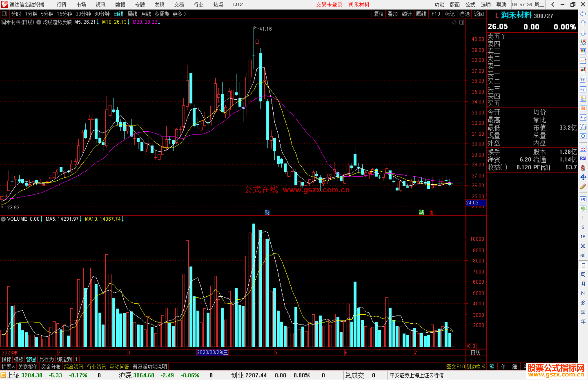Toggle the VOLUME indicator circle button
This screenshot has height=380, width=588.
[3, 219]
